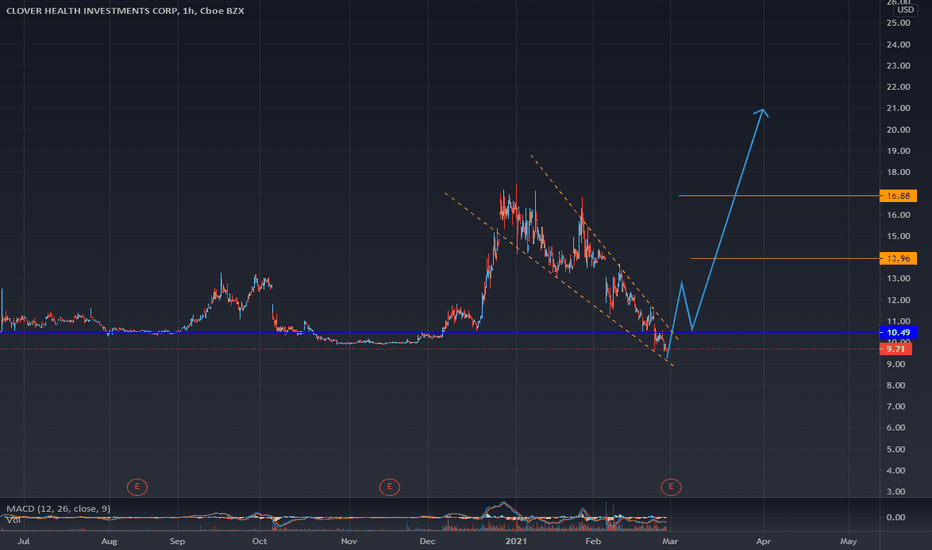Click the Dec label on time axis
The image size is (932, 550).
427,541
